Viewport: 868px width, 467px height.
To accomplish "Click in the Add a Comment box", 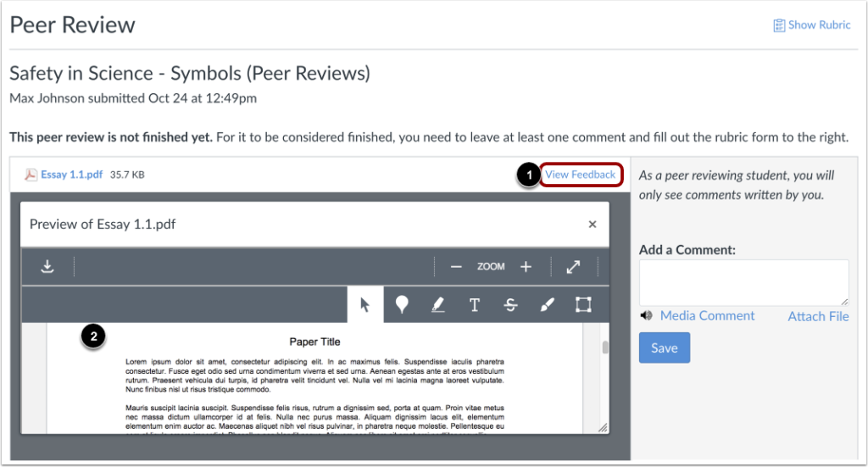I will 743,282.
